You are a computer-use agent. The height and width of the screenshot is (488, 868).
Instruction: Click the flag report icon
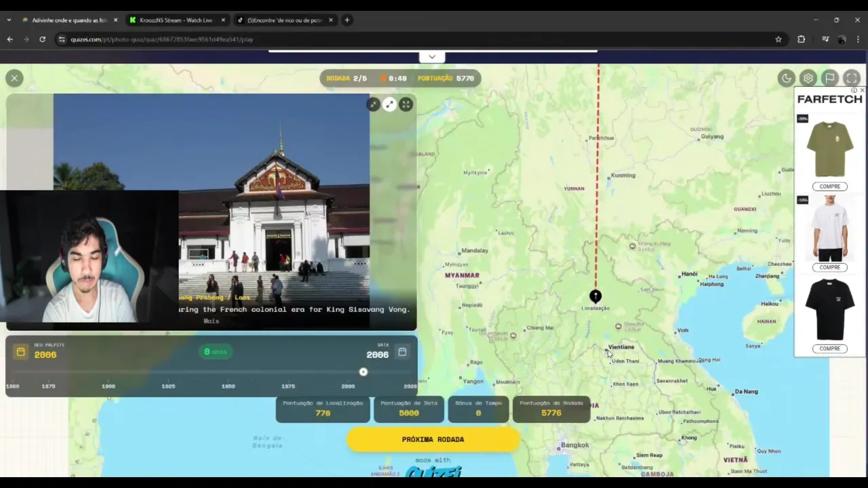[829, 78]
